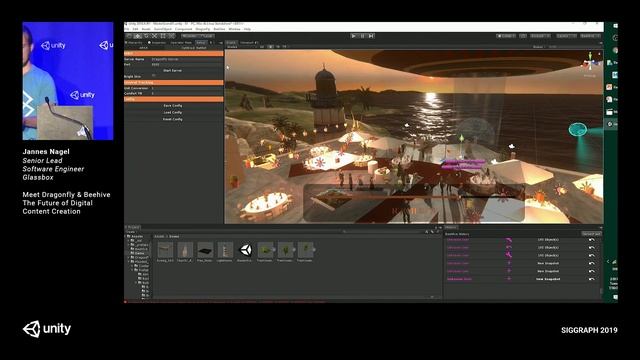Click the Start Server button
This screenshot has width=640, height=360.
click(173, 71)
